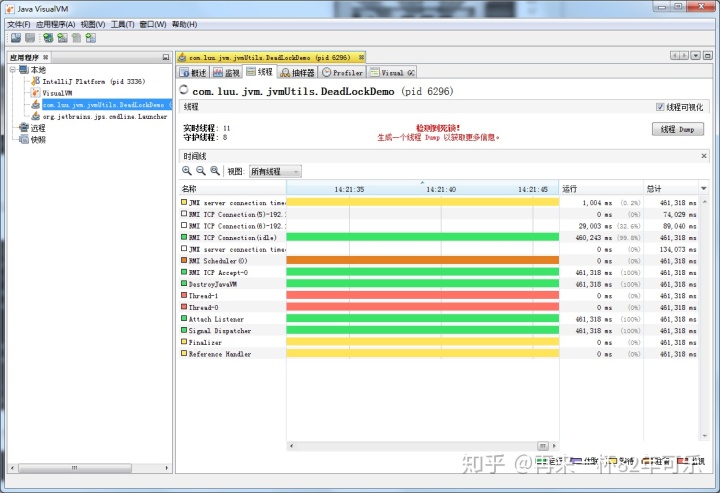Select the Thread-1 row
720x493 pixels.
439,296
